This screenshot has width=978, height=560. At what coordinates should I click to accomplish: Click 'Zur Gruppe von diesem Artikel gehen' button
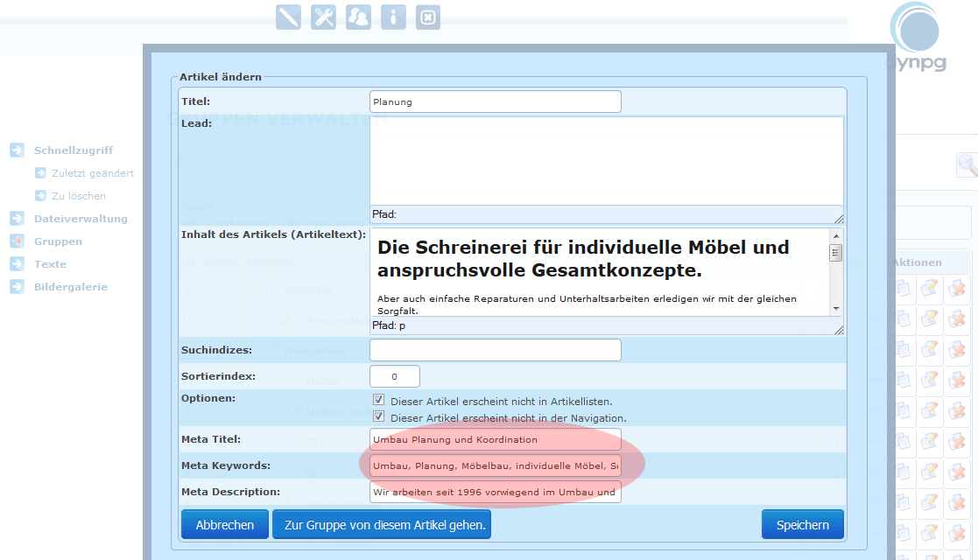pos(382,525)
